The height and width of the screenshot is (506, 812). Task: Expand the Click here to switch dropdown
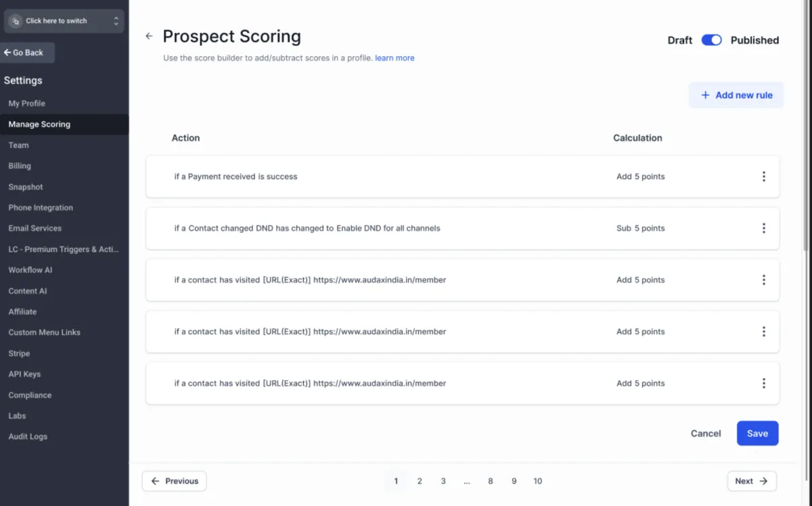(116, 21)
